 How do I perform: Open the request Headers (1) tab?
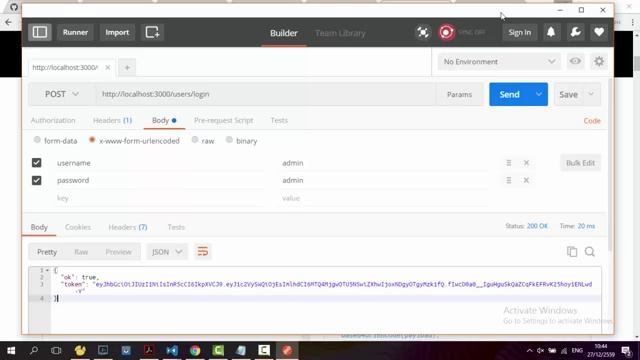[x=112, y=120]
